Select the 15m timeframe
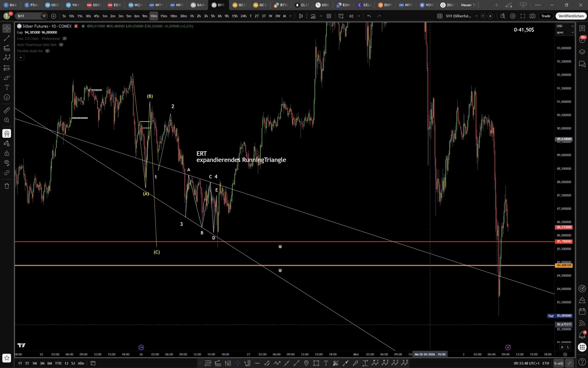Viewport: 588px width, 368px height. click(x=164, y=16)
